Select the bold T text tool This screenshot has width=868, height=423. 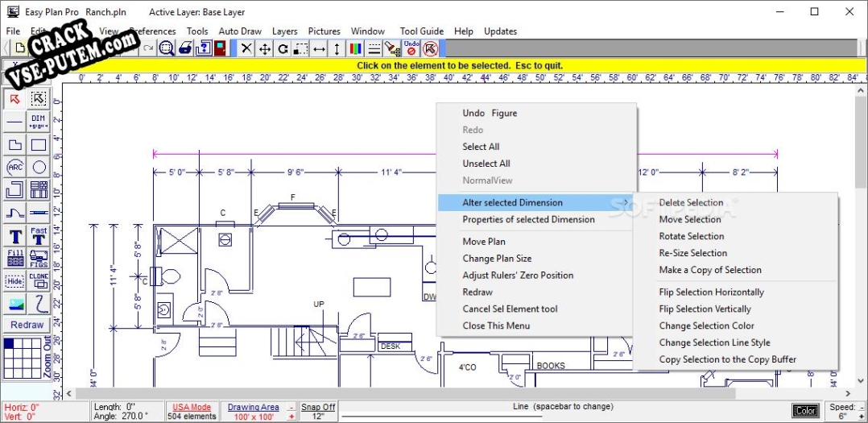click(x=15, y=235)
